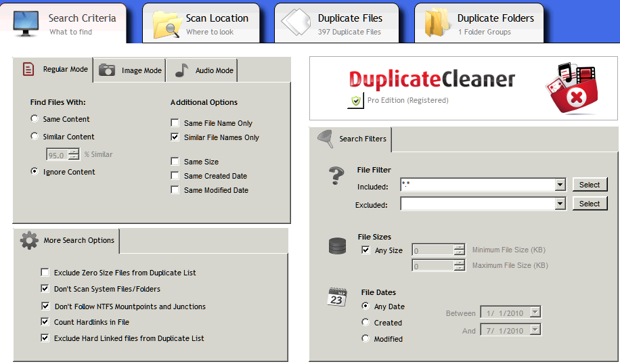
Task: Open the Included file filter dropdown
Action: (560, 185)
